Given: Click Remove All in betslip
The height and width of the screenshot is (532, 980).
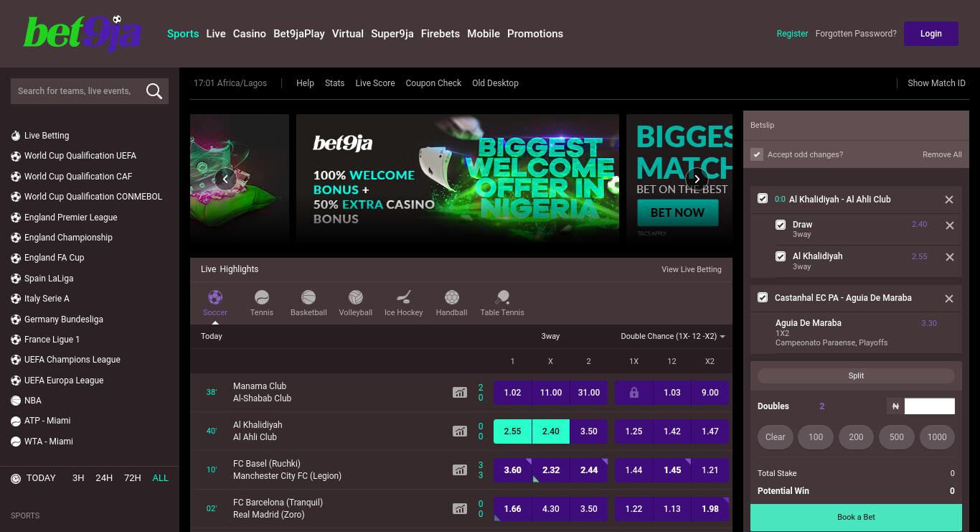Looking at the screenshot, I should [942, 154].
